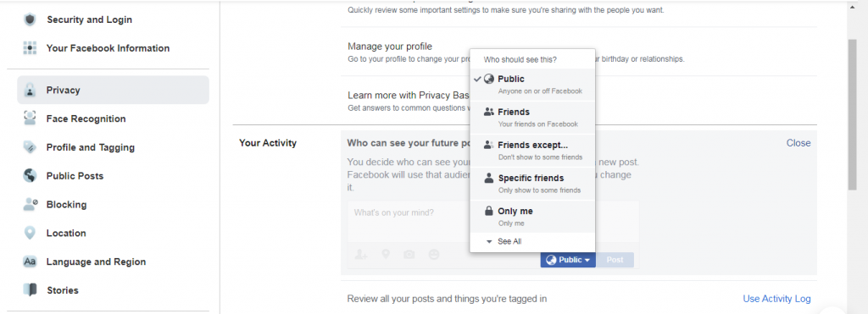
Task: Click the check-in pin icon in composer
Action: coord(386,254)
